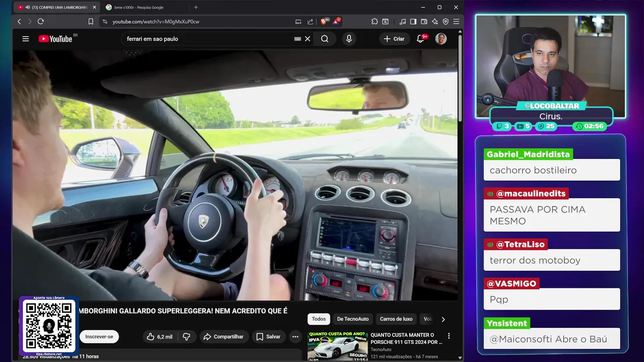The height and width of the screenshot is (362, 644).
Task: View site settings icon in address bar
Action: click(105, 22)
